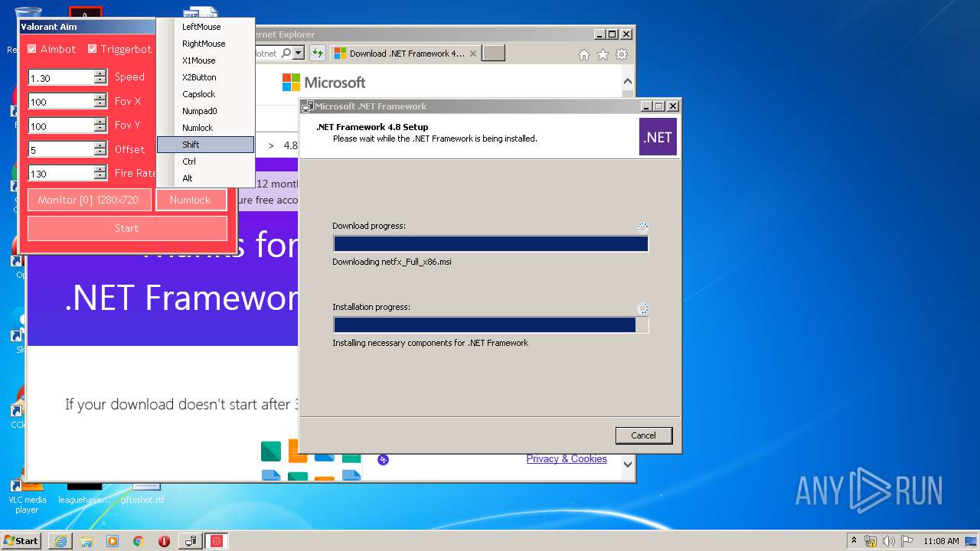Viewport: 980px width, 551px height.
Task: Click the IE search magnifier icon
Action: (x=286, y=54)
